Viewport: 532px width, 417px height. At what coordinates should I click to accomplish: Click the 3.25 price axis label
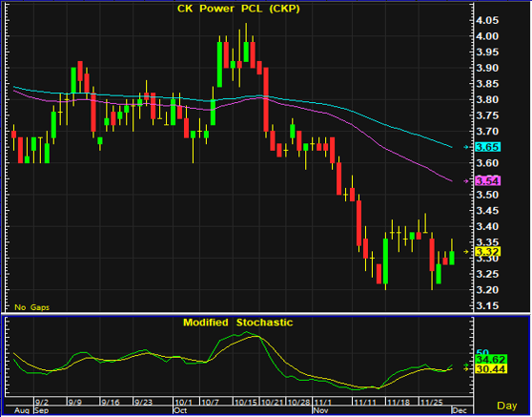pyautogui.click(x=487, y=274)
